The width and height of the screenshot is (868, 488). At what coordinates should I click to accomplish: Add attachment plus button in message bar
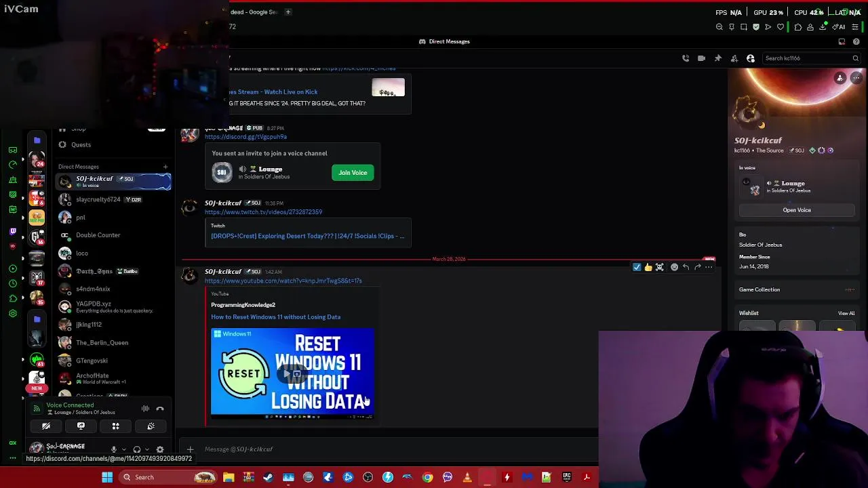(x=190, y=449)
